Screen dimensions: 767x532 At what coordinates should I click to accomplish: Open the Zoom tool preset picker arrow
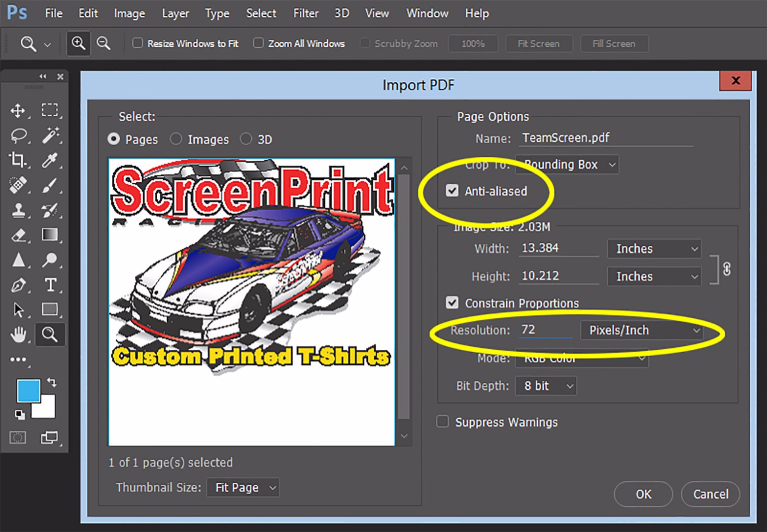47,44
